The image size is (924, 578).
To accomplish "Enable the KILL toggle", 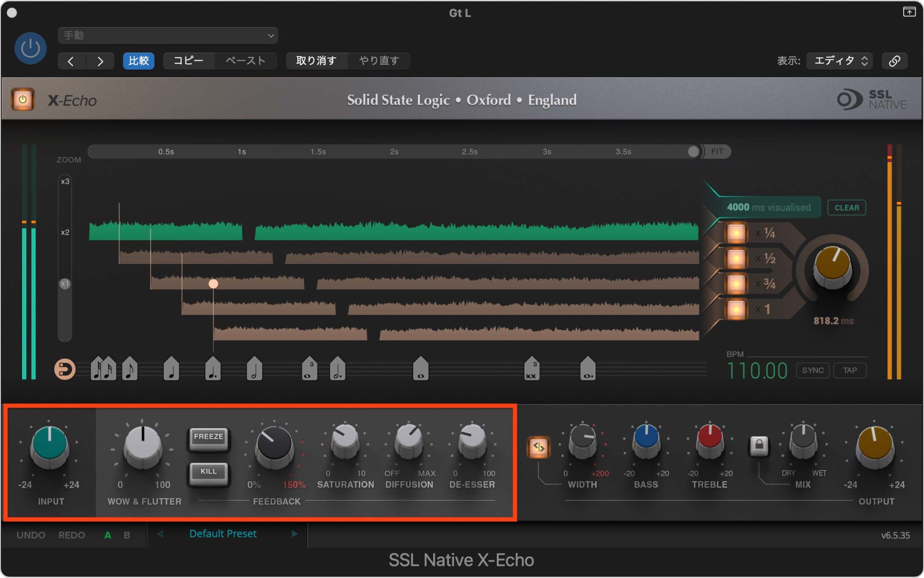I will click(x=208, y=473).
